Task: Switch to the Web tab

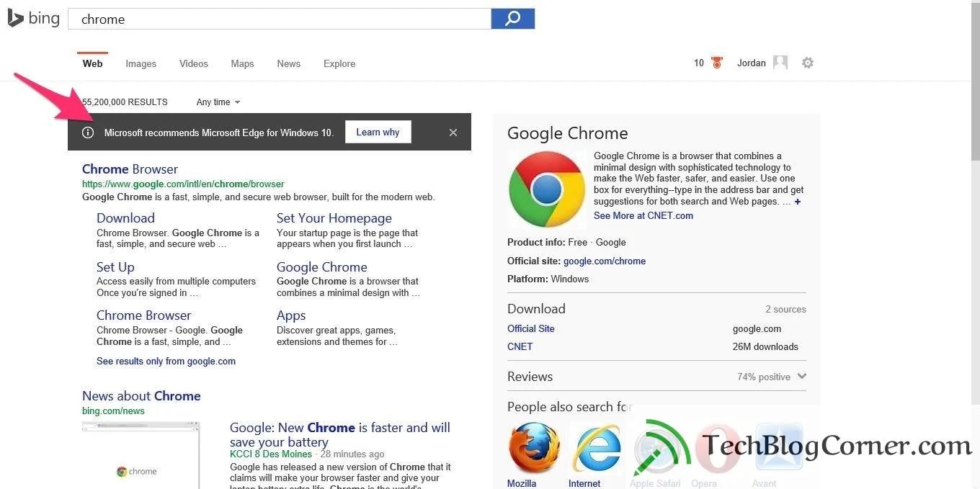Action: click(92, 63)
